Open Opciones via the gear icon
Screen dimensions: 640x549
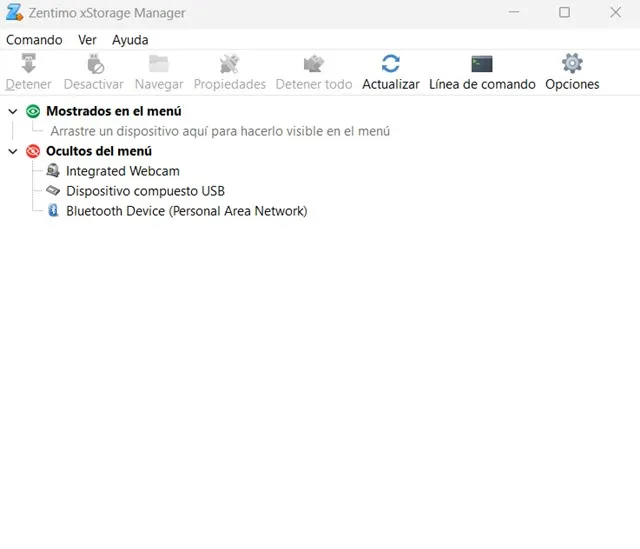[572, 63]
